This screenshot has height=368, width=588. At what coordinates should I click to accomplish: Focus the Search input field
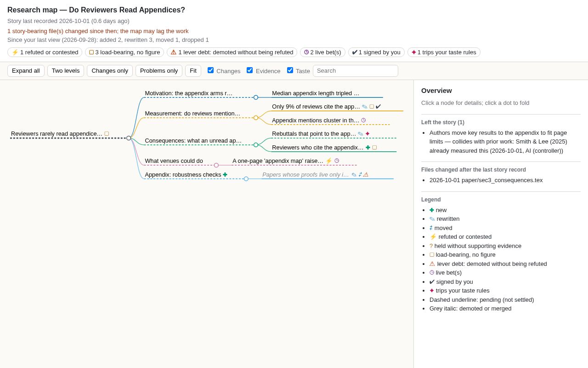(356, 71)
